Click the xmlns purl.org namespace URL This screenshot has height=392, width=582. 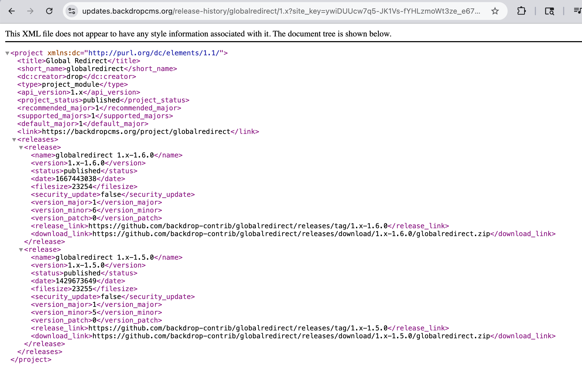coord(154,53)
